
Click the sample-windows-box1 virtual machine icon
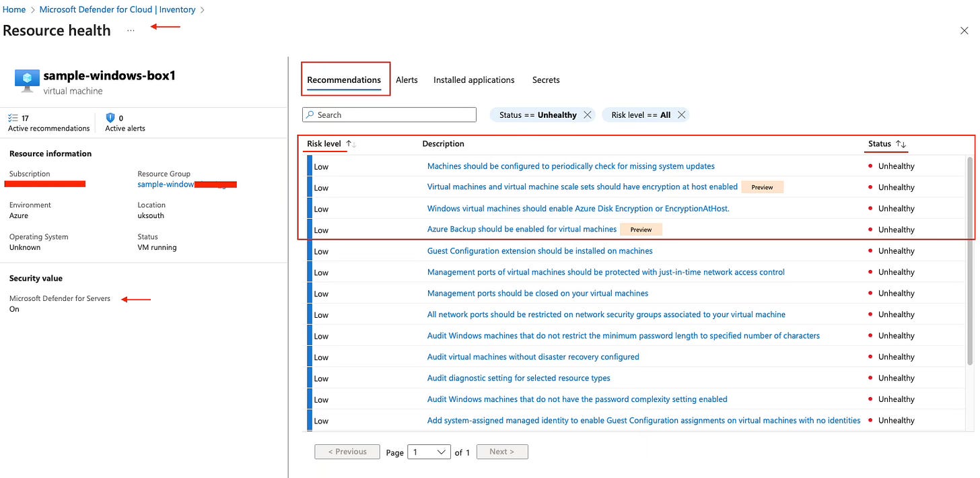[x=27, y=81]
